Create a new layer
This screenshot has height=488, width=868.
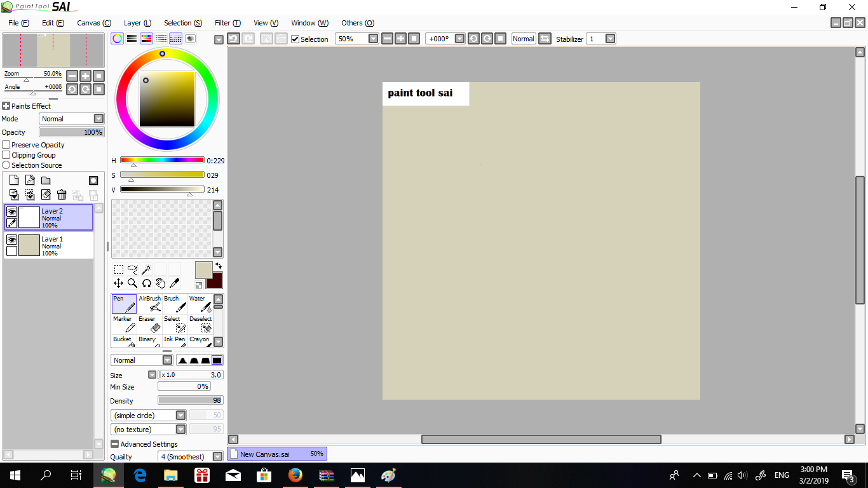(x=13, y=180)
